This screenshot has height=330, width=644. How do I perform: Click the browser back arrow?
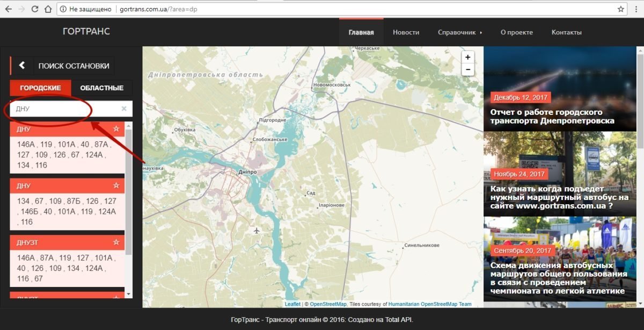[x=8, y=9]
